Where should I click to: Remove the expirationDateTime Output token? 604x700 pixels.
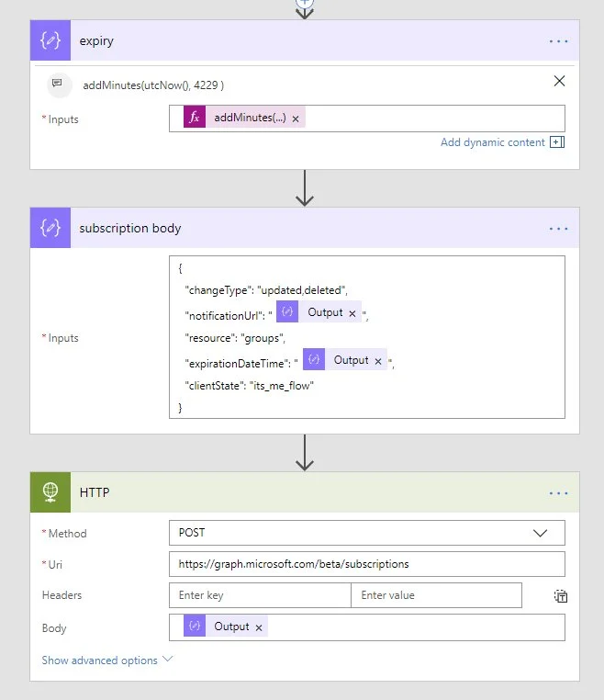tap(378, 361)
